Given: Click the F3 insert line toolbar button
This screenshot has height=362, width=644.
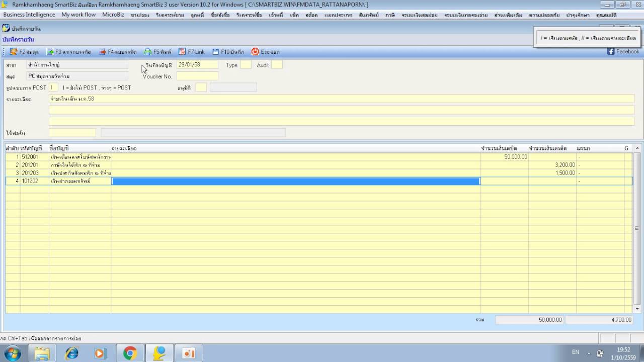Looking at the screenshot, I should [x=69, y=52].
